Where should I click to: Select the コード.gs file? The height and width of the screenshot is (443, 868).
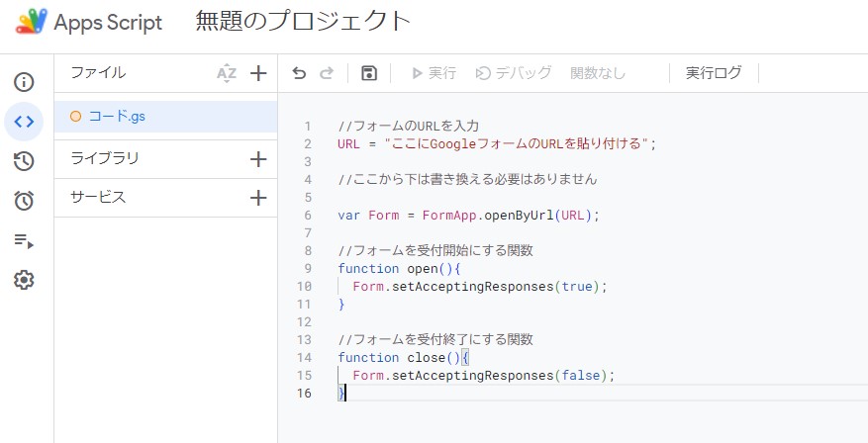(165, 117)
